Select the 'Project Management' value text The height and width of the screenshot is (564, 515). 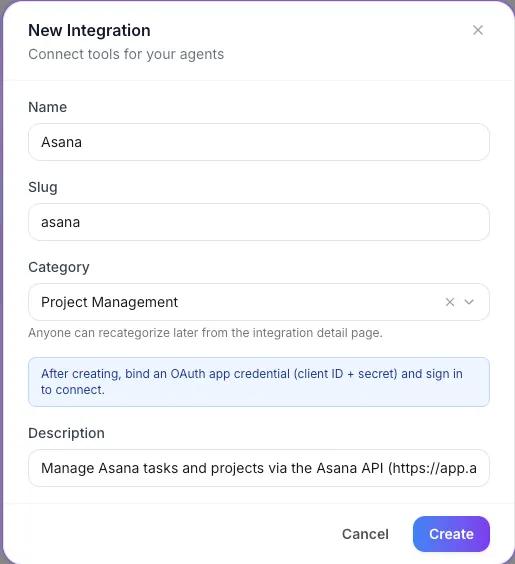point(109,302)
